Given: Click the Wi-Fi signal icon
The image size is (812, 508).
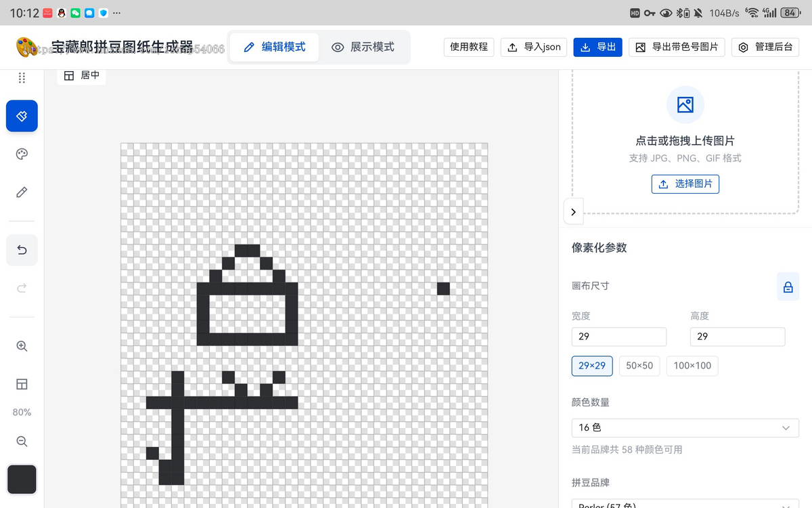Looking at the screenshot, I should (x=752, y=13).
